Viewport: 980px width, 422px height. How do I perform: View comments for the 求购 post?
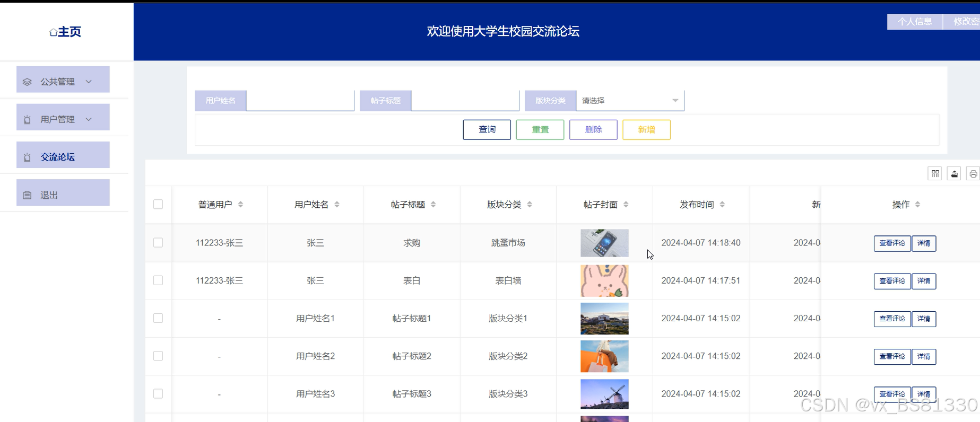(x=892, y=243)
